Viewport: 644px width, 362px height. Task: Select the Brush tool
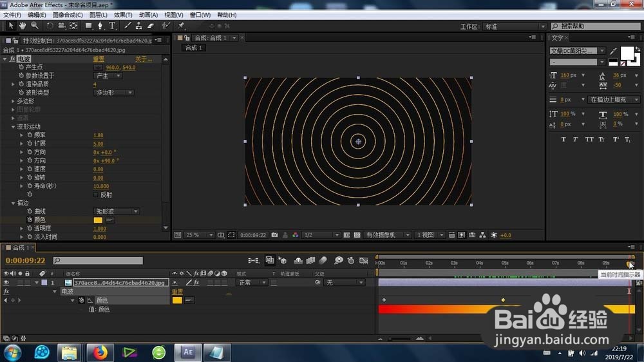128,26
